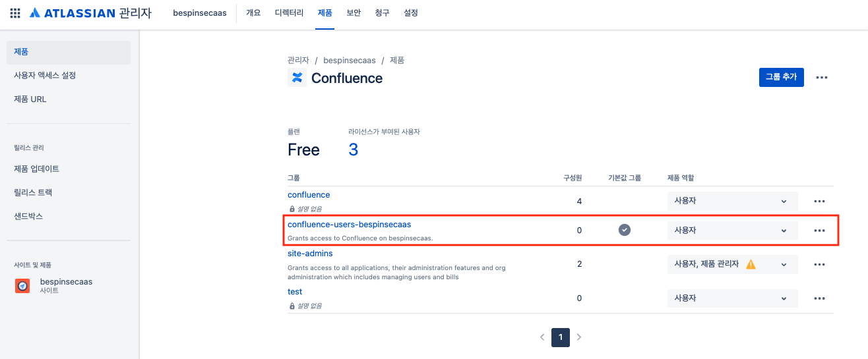Switch to the 보안 tab
This screenshot has height=359, width=868.
pyautogui.click(x=354, y=13)
